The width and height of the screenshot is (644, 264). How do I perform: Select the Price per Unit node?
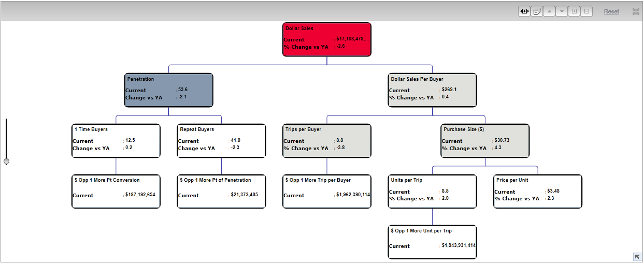(538, 192)
